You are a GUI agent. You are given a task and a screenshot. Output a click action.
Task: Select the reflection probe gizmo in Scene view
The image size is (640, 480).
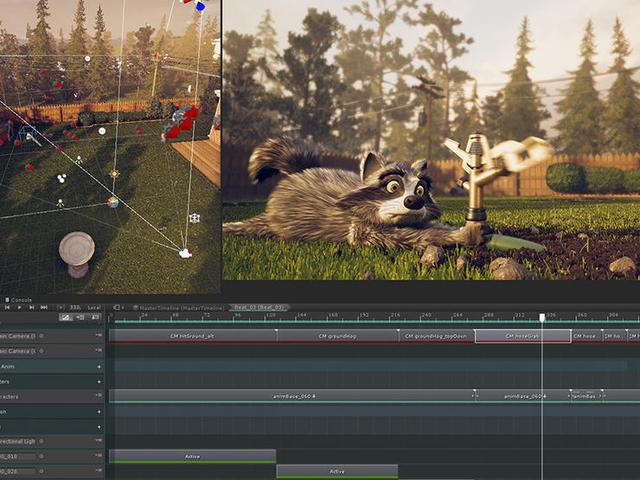point(113,201)
